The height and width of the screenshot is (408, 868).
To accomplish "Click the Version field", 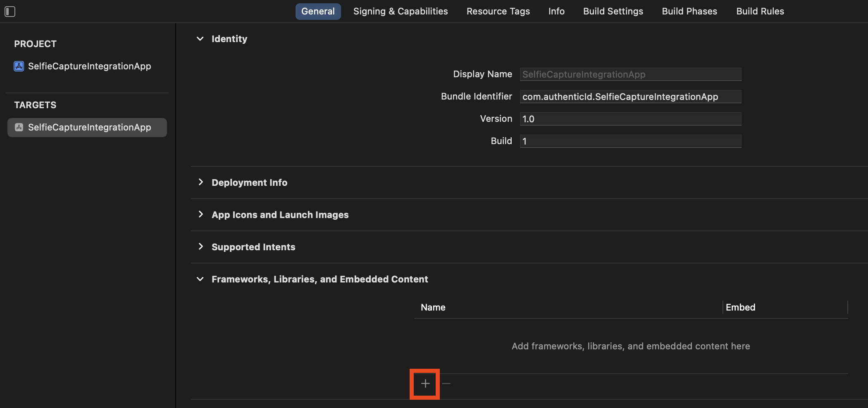I will coord(630,119).
